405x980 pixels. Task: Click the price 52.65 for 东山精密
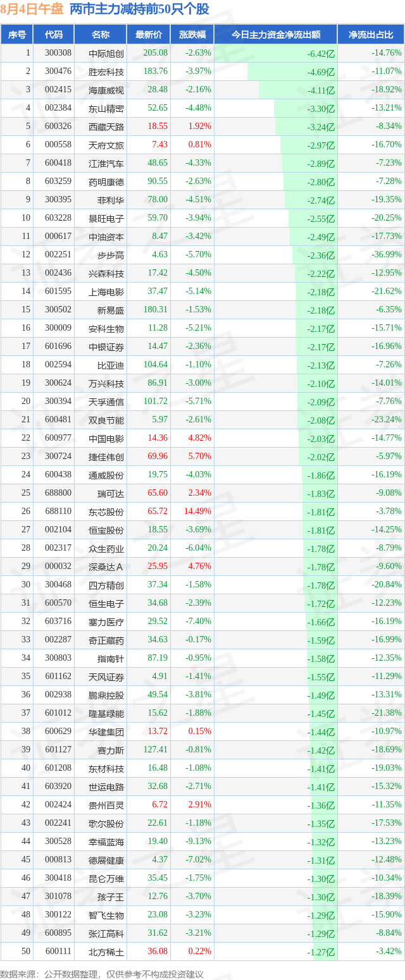pos(158,108)
